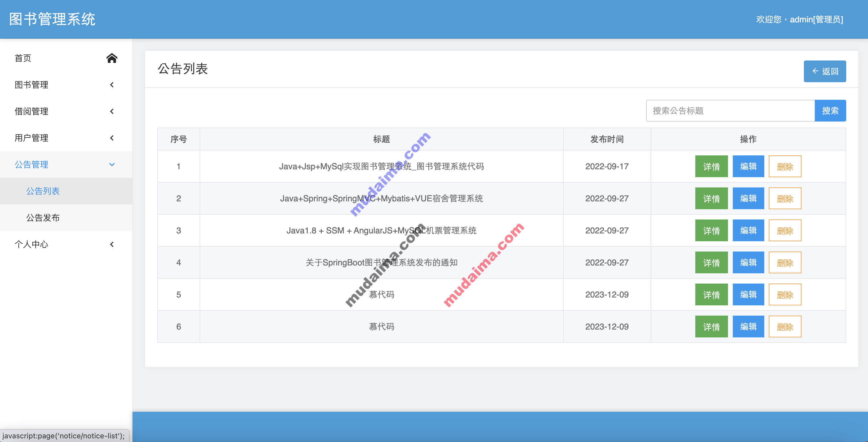Click 编辑 for row 5
The image size is (868, 442).
tap(748, 294)
